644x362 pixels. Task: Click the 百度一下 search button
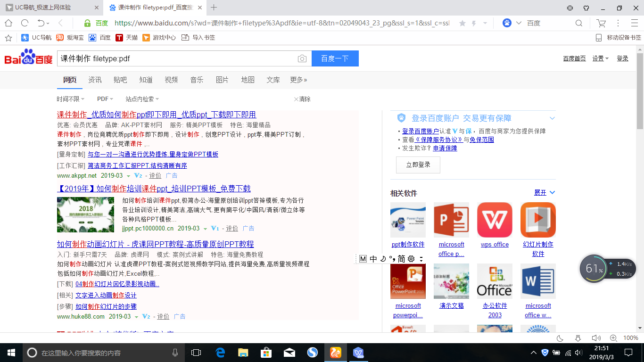(335, 58)
